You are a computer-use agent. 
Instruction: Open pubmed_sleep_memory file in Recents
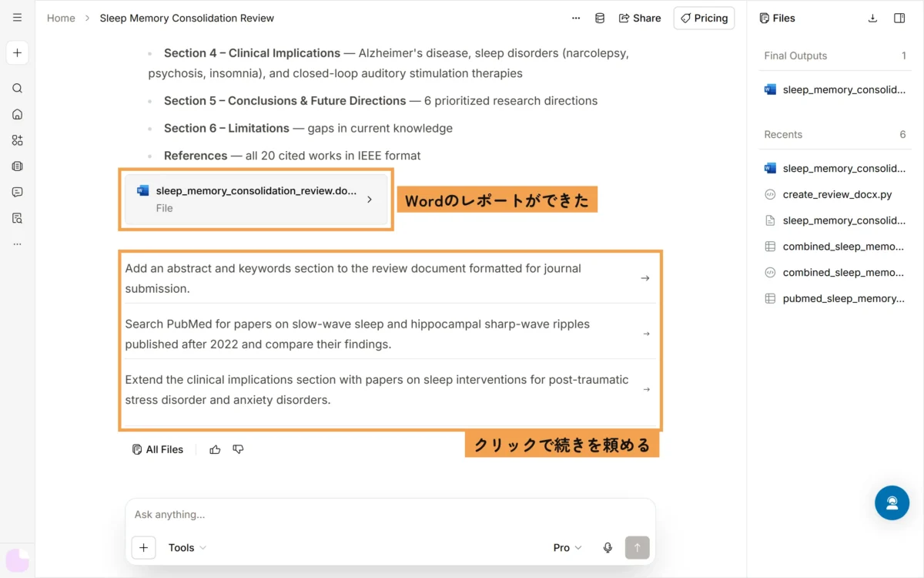835,298
